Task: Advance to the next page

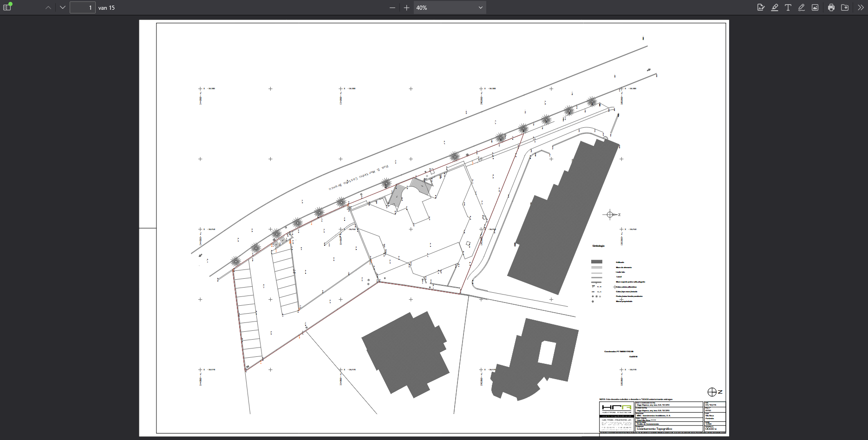Action: coord(63,7)
